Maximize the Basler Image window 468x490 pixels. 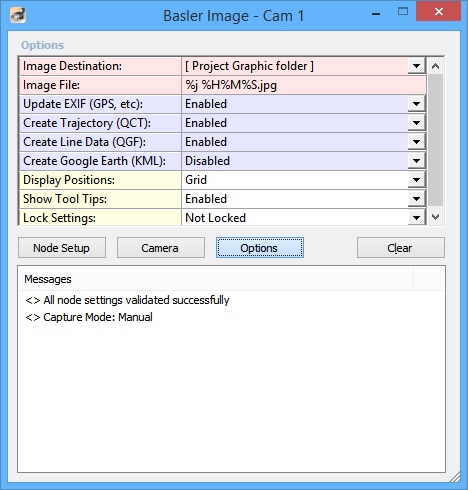pyautogui.click(x=403, y=12)
